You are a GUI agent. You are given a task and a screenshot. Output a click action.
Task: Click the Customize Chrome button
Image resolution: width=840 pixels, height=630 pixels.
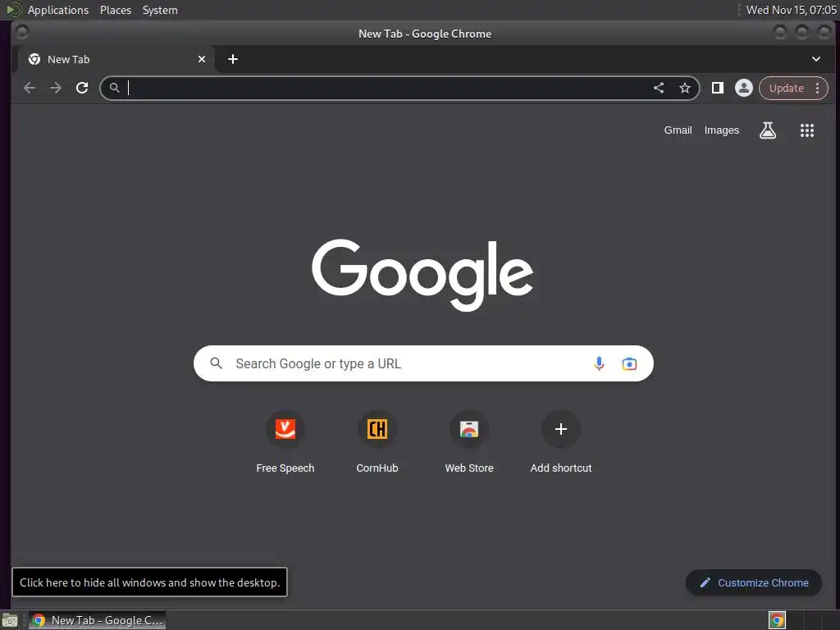(754, 582)
